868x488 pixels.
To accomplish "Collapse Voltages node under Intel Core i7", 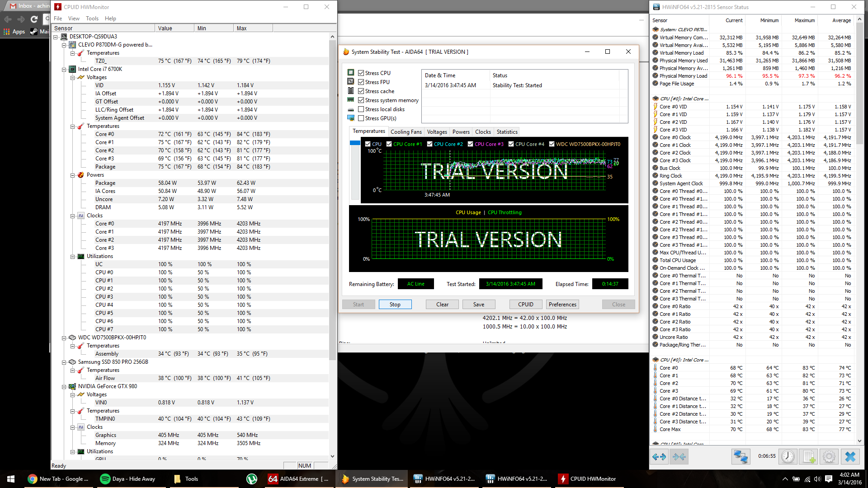I will point(73,78).
